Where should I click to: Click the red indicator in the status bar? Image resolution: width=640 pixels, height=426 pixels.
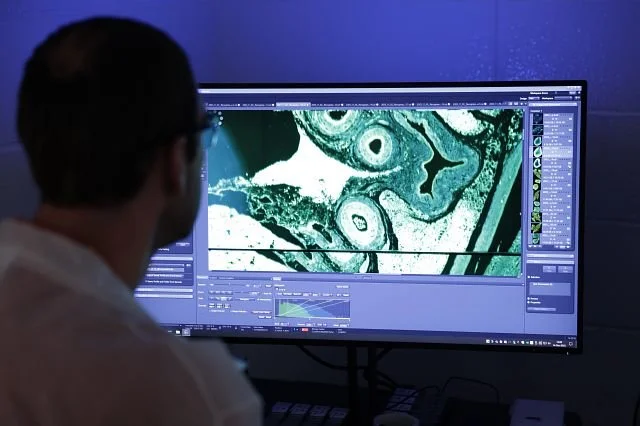[x=305, y=330]
